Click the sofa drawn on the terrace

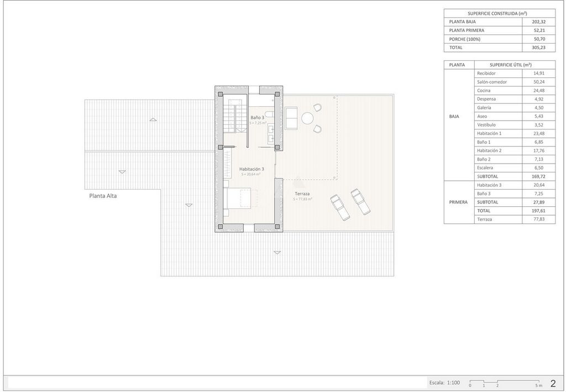click(x=291, y=118)
